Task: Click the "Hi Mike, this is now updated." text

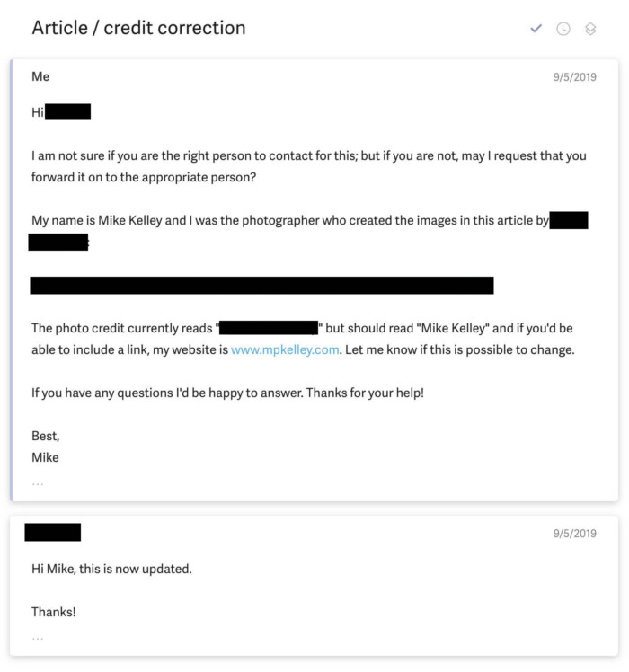Action: 111,569
